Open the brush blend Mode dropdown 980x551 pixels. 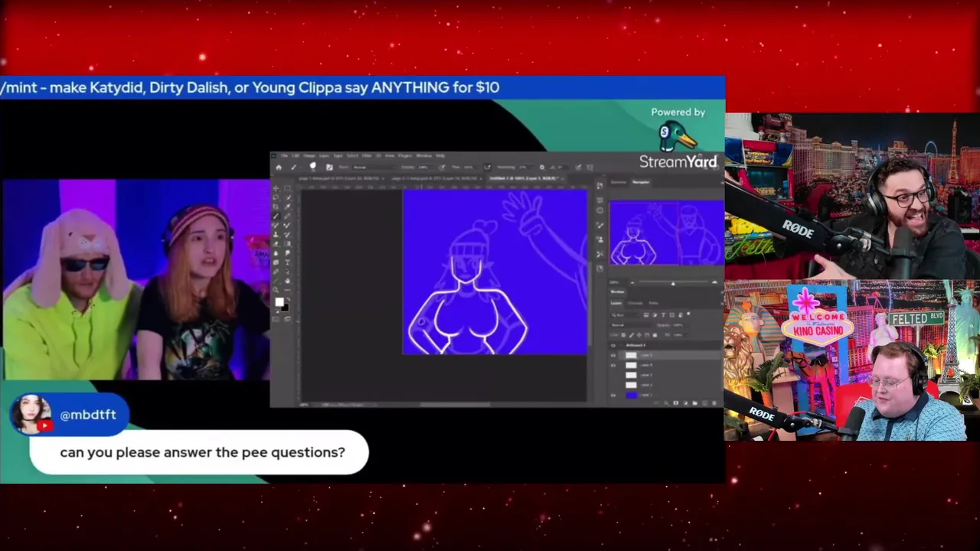tap(374, 168)
